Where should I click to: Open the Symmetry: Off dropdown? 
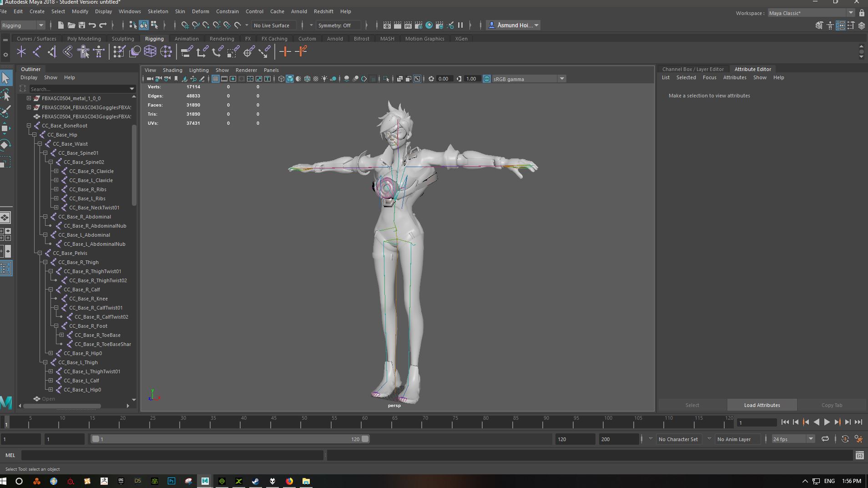coord(339,25)
